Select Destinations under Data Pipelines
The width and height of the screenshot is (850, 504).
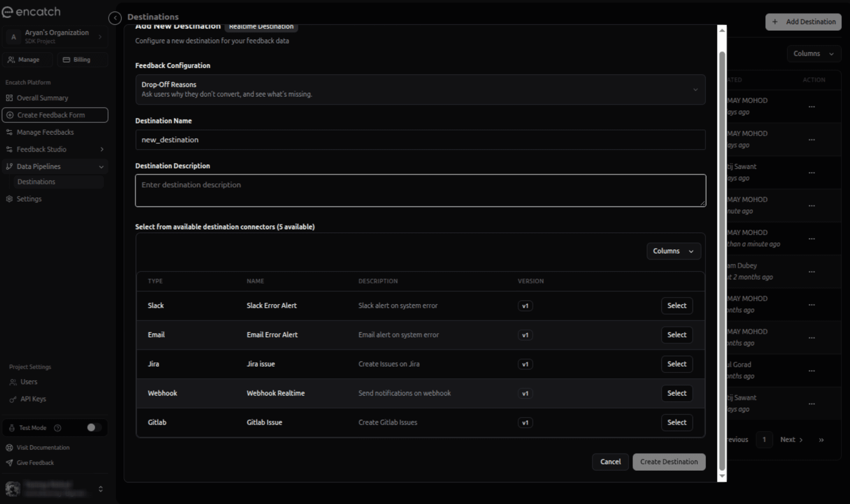36,181
